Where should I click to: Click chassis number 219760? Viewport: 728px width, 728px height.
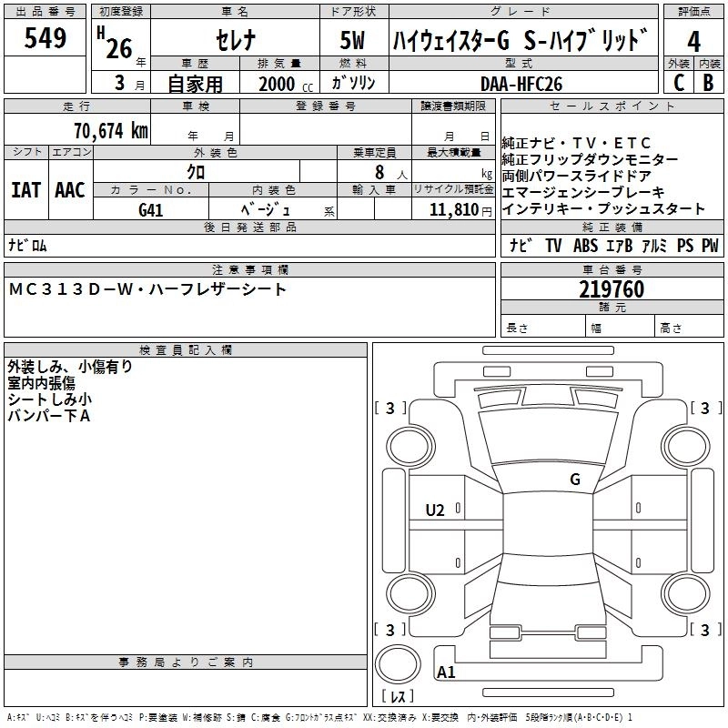(x=612, y=289)
